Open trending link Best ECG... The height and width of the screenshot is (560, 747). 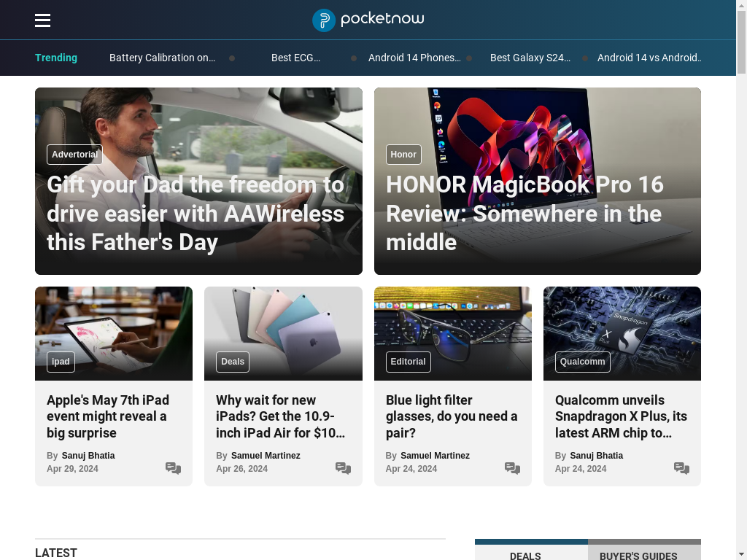295,58
